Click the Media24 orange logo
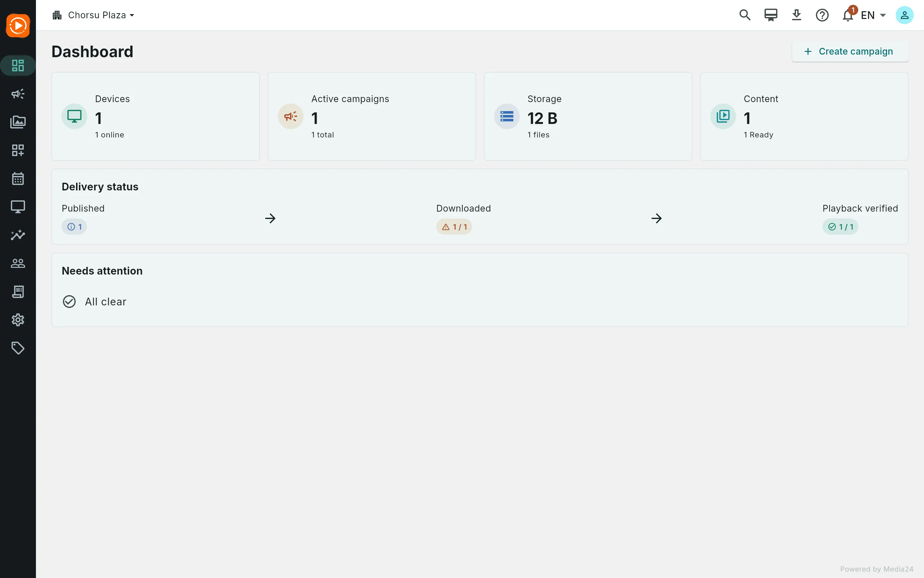This screenshot has width=924, height=578. coord(18,26)
